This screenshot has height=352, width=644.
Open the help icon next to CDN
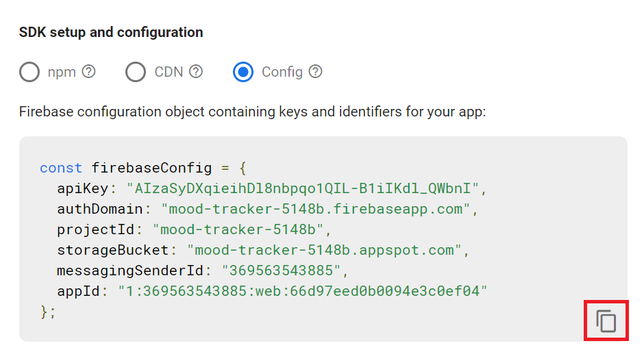pyautogui.click(x=196, y=72)
